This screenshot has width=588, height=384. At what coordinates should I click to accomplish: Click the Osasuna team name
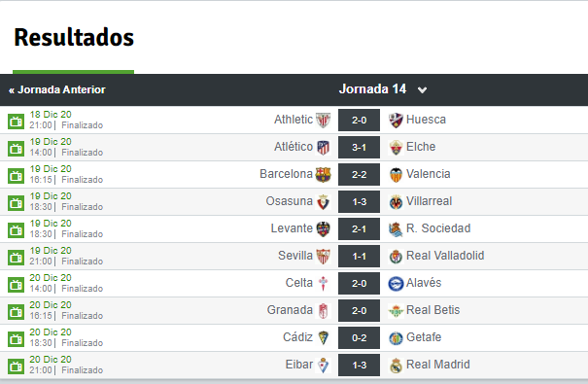pos(289,201)
